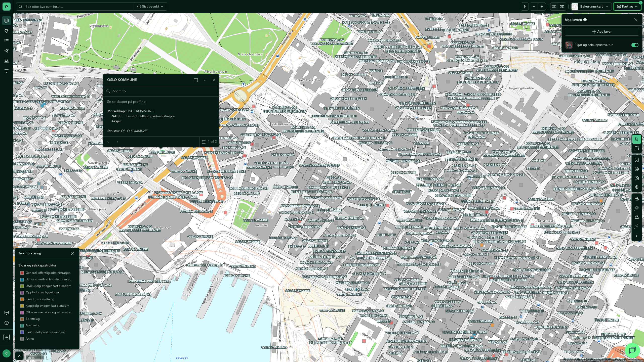Click the orange Eiendomsforvaltning swatch
The height and width of the screenshot is (362, 644).
point(22,299)
